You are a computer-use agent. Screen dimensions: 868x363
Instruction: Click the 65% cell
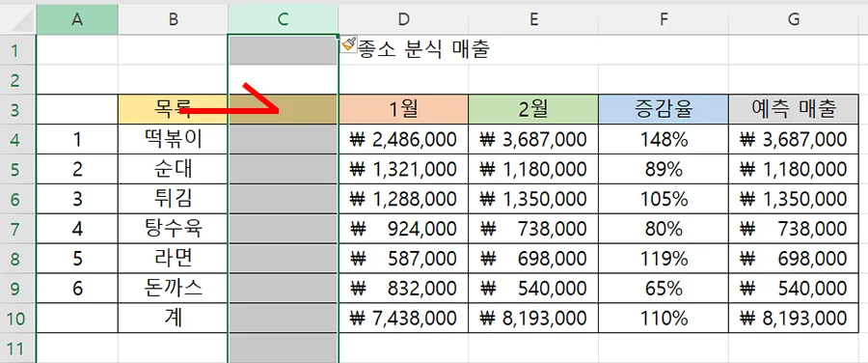[x=664, y=289]
